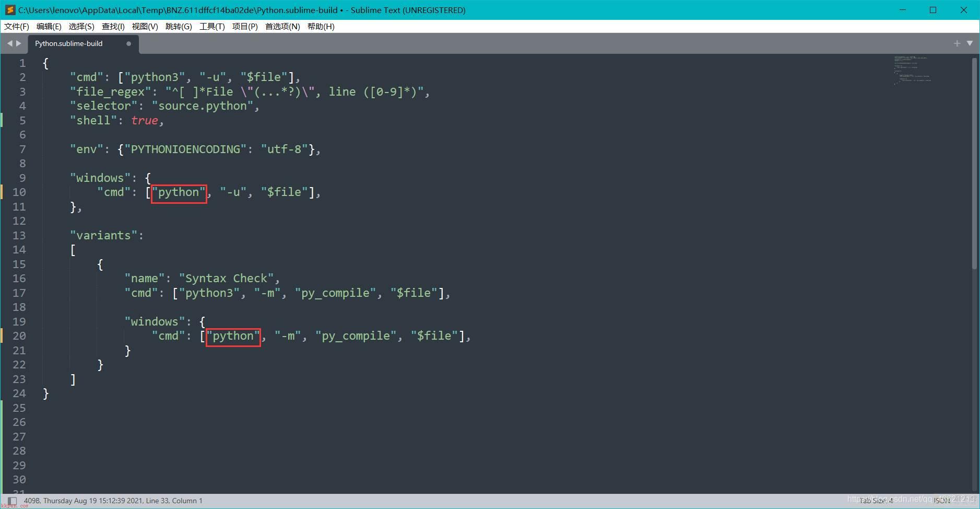Image resolution: width=980 pixels, height=509 pixels.
Task: Go to next tab with right arrow
Action: 19,43
